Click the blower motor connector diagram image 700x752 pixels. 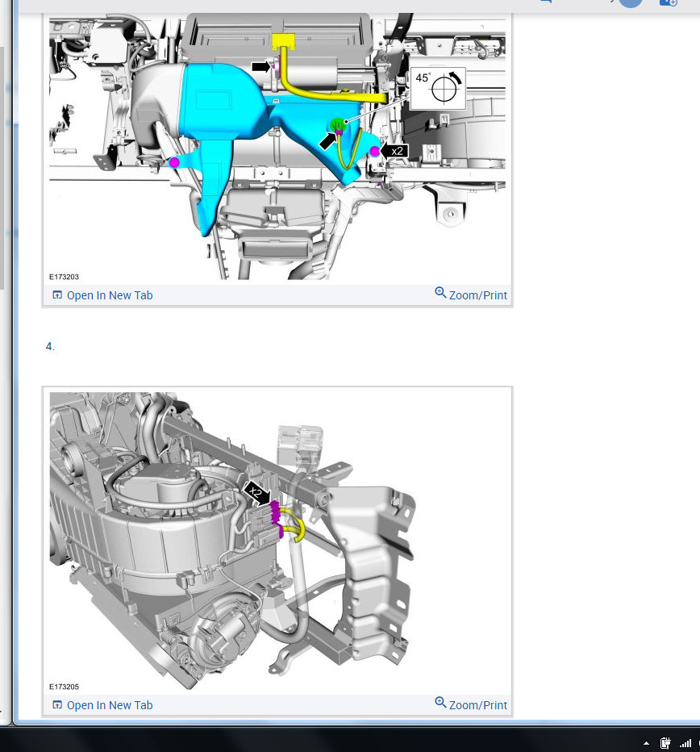(277, 541)
